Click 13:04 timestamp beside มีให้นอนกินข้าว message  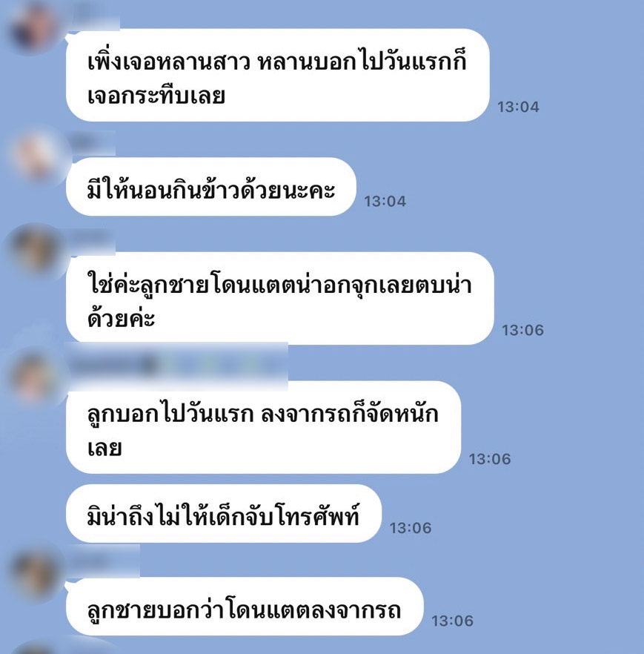coord(385,202)
